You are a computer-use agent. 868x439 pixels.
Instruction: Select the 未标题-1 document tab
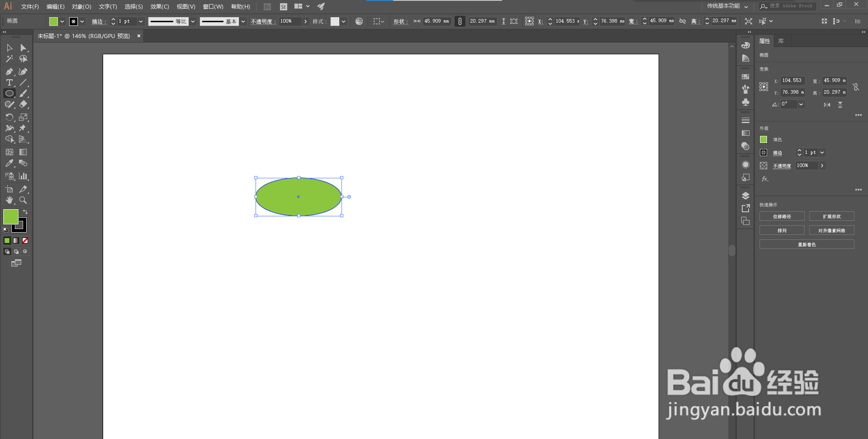tap(84, 36)
